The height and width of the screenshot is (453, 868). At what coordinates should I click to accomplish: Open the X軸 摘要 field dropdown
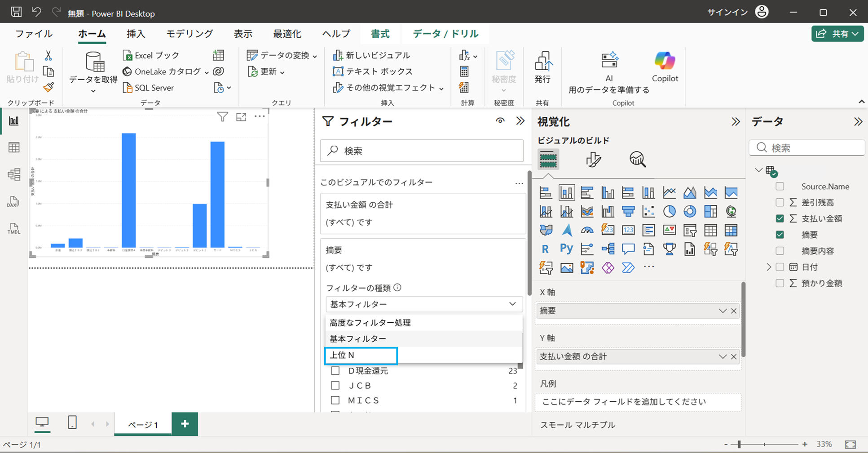722,311
